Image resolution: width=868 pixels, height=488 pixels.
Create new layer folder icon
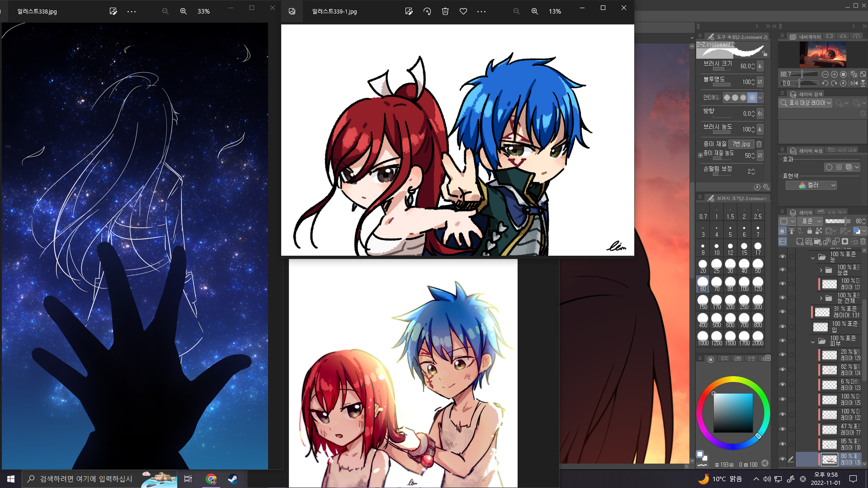coord(818,242)
